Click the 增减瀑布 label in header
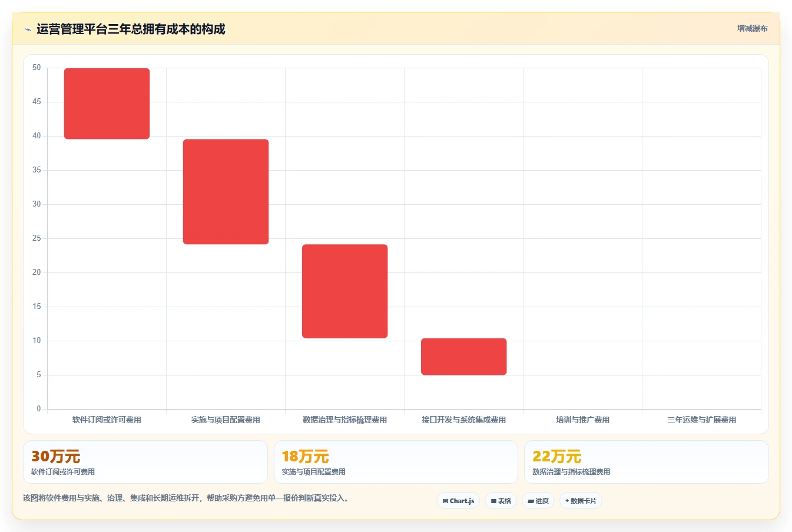 [753, 28]
